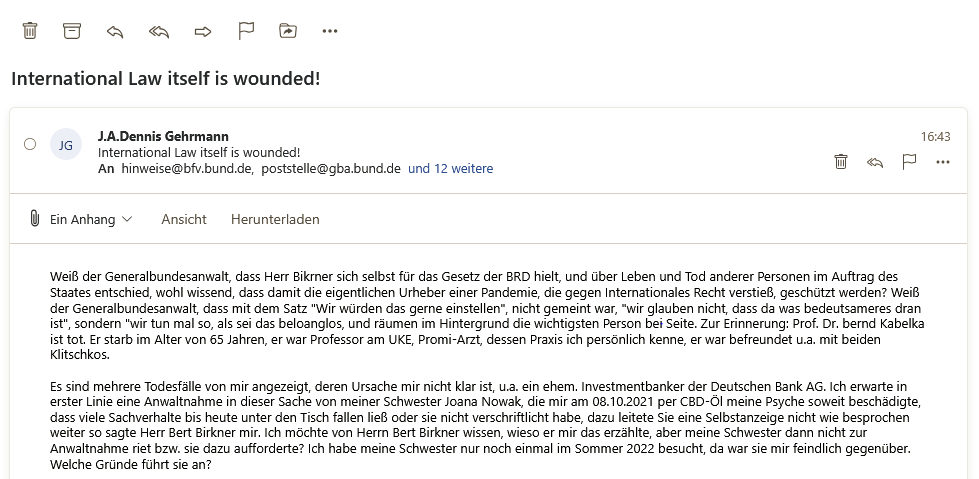
Task: Click the top toolbar Delete trash icon
Action: click(30, 31)
